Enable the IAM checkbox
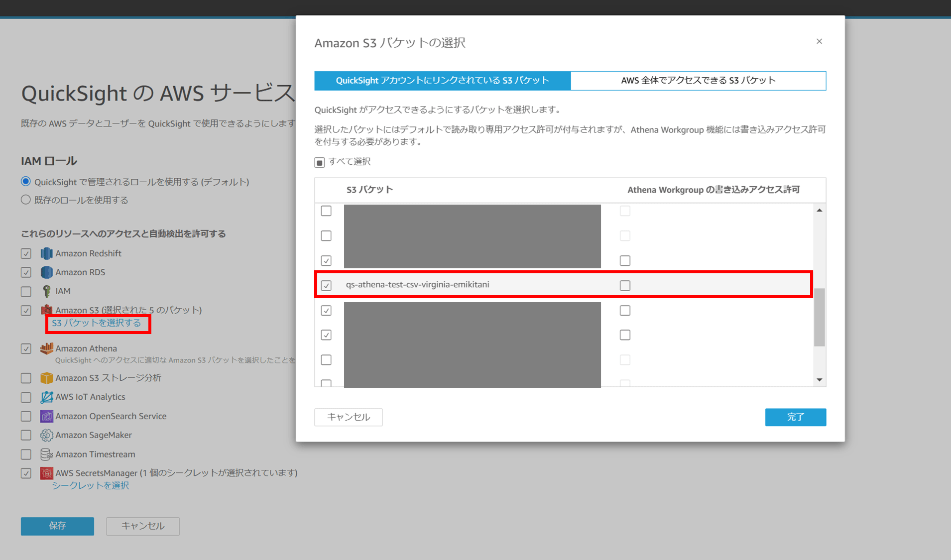The width and height of the screenshot is (951, 560). (x=26, y=291)
